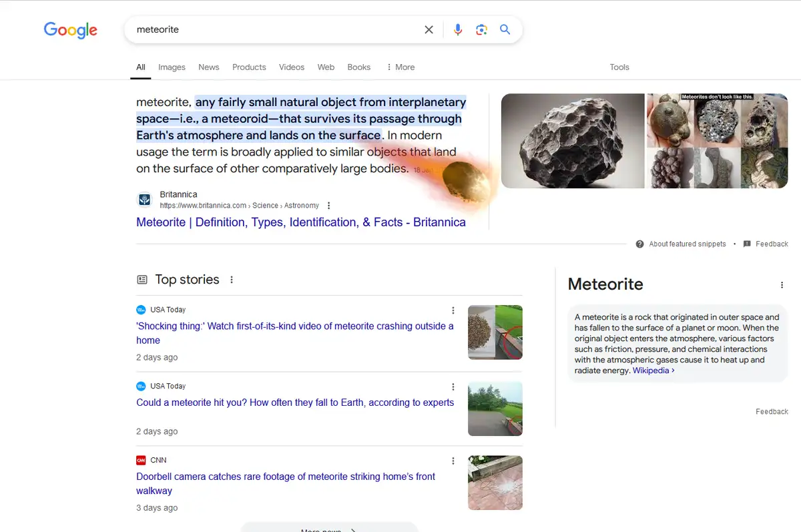The image size is (801, 532).
Task: Follow the Wikipedia link in knowledge panel
Action: 653,370
